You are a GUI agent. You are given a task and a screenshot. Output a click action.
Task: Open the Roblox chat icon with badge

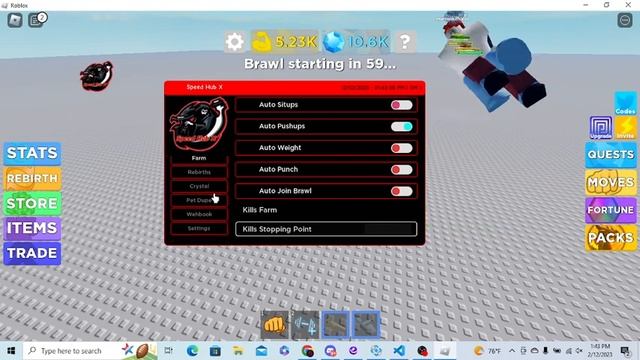37,20
